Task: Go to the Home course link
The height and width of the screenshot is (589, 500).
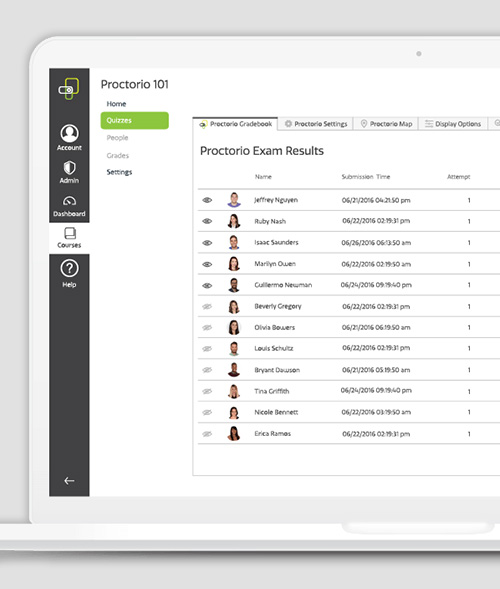Action: coord(116,104)
